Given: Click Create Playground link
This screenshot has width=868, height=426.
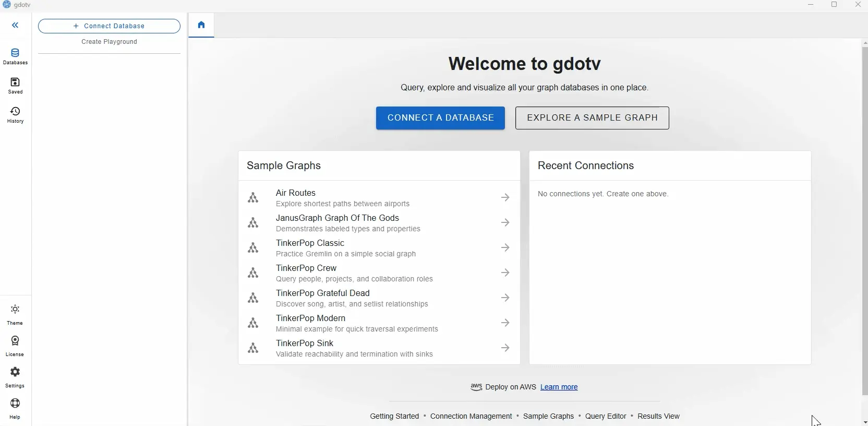Looking at the screenshot, I should tap(110, 42).
